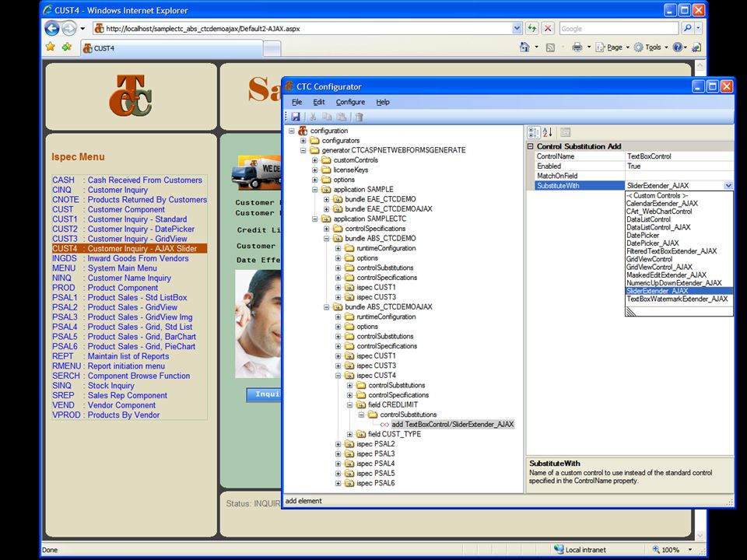Image resolution: width=747 pixels, height=560 pixels.
Task: Click the delivery truck image on the page
Action: point(256,171)
